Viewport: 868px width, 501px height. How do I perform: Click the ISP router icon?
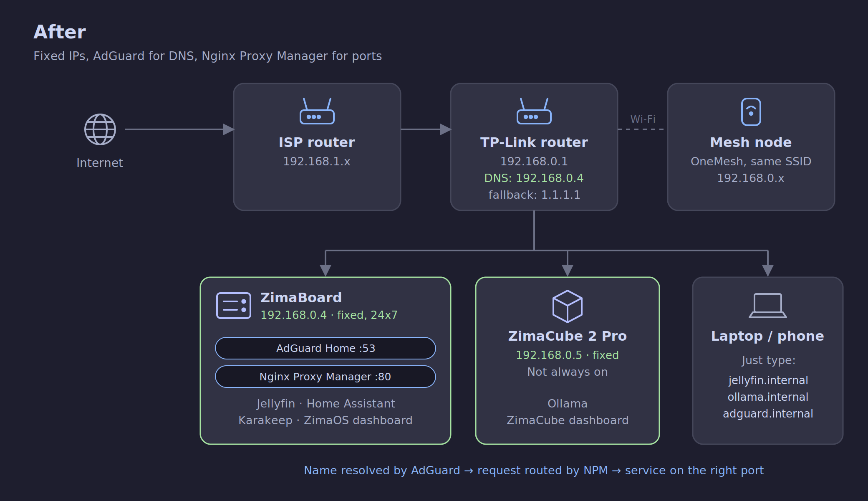pyautogui.click(x=317, y=111)
